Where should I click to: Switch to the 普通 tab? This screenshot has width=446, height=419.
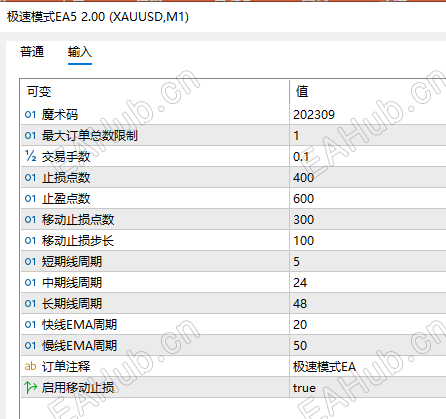point(32,52)
